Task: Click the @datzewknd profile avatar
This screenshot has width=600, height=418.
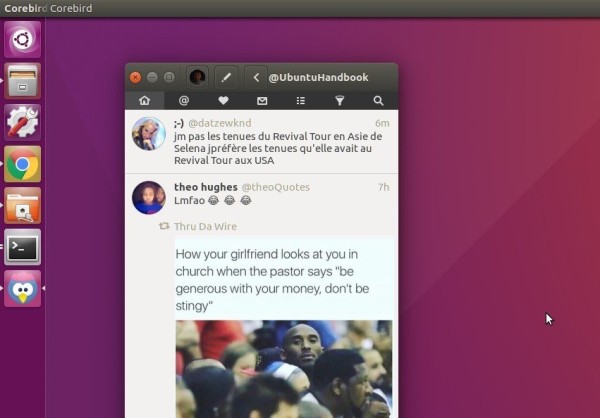Action: pos(149,134)
